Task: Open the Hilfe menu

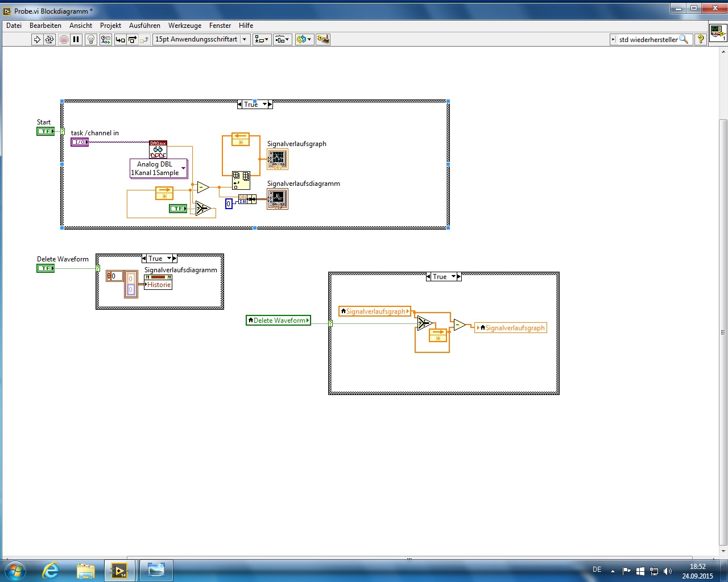Action: pyautogui.click(x=246, y=26)
